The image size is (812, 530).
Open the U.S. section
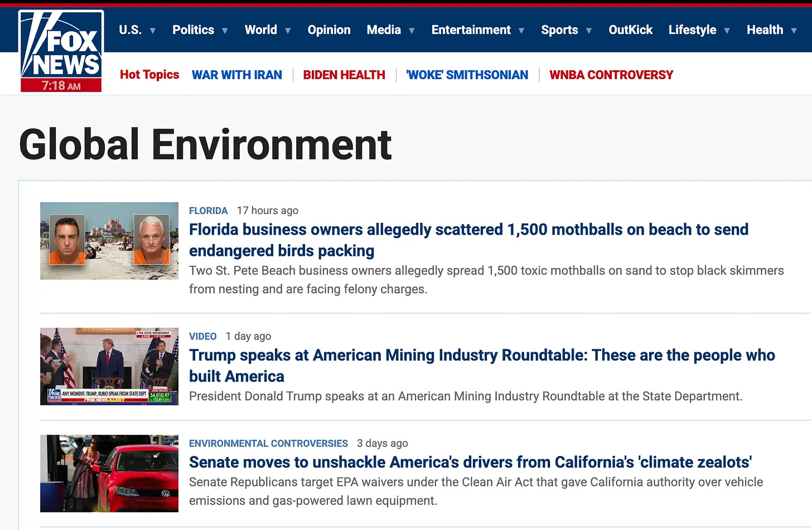tap(130, 30)
